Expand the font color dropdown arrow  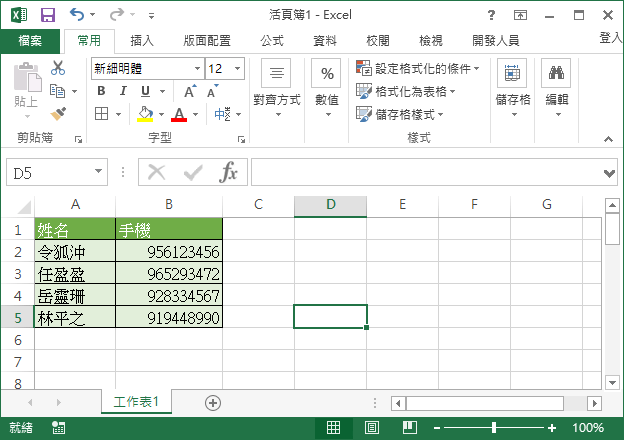coord(195,115)
